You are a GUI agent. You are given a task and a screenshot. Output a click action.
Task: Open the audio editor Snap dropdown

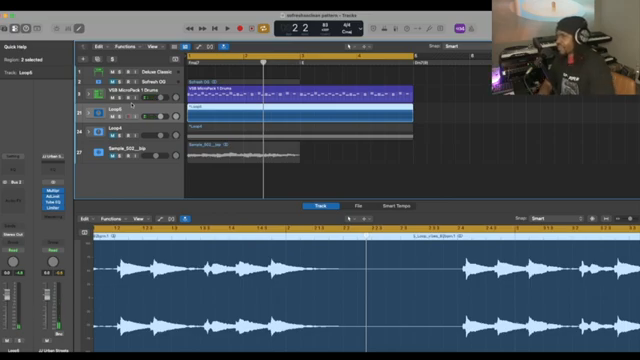pyautogui.click(x=557, y=219)
